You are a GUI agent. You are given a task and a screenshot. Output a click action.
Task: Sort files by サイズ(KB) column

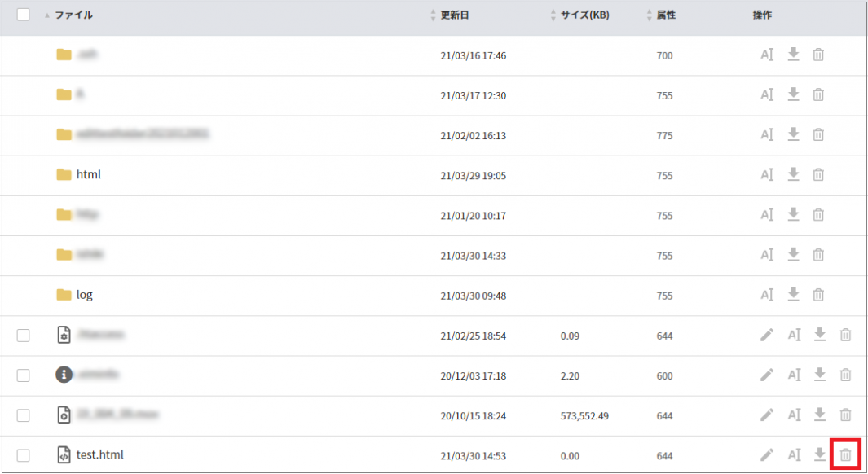click(x=584, y=15)
